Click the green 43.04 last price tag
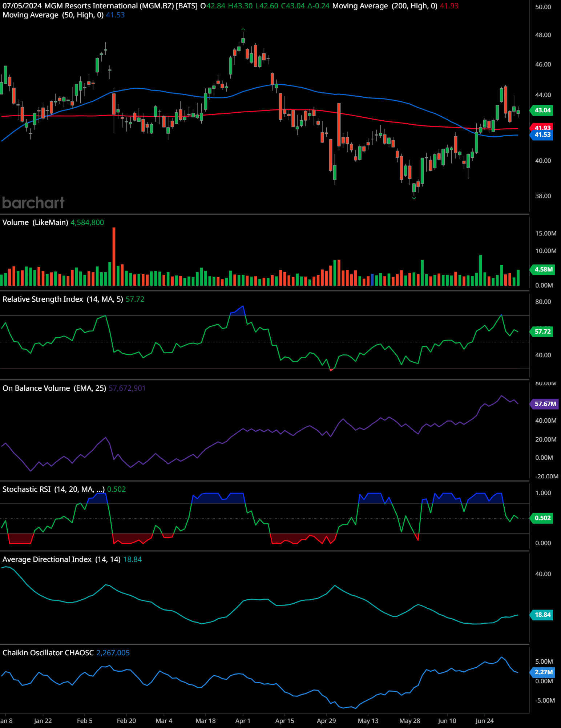The width and height of the screenshot is (561, 728). click(542, 110)
